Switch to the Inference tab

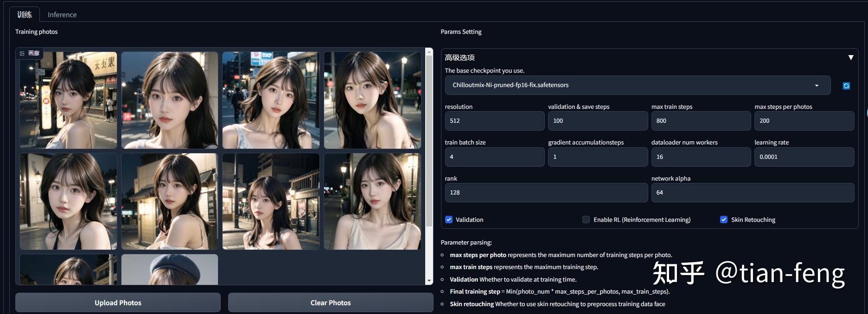(x=62, y=15)
